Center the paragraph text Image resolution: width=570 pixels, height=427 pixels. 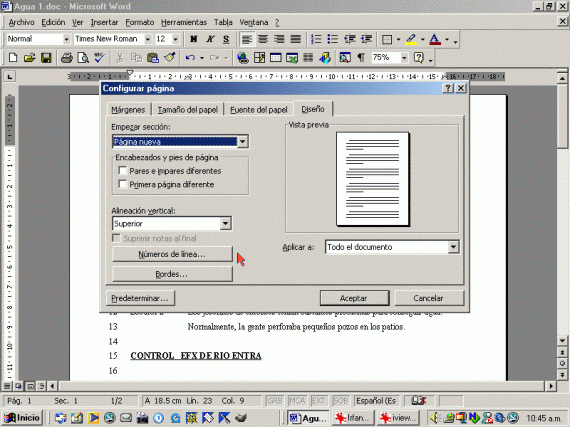pos(263,39)
